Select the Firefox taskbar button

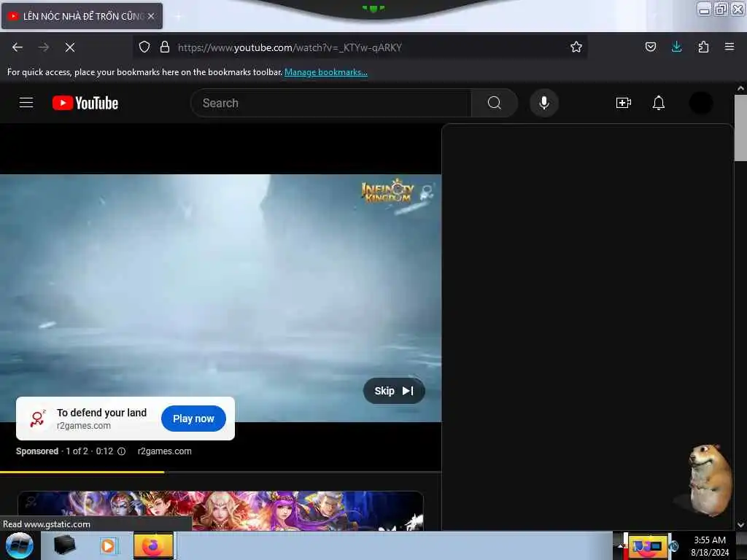[x=153, y=545]
